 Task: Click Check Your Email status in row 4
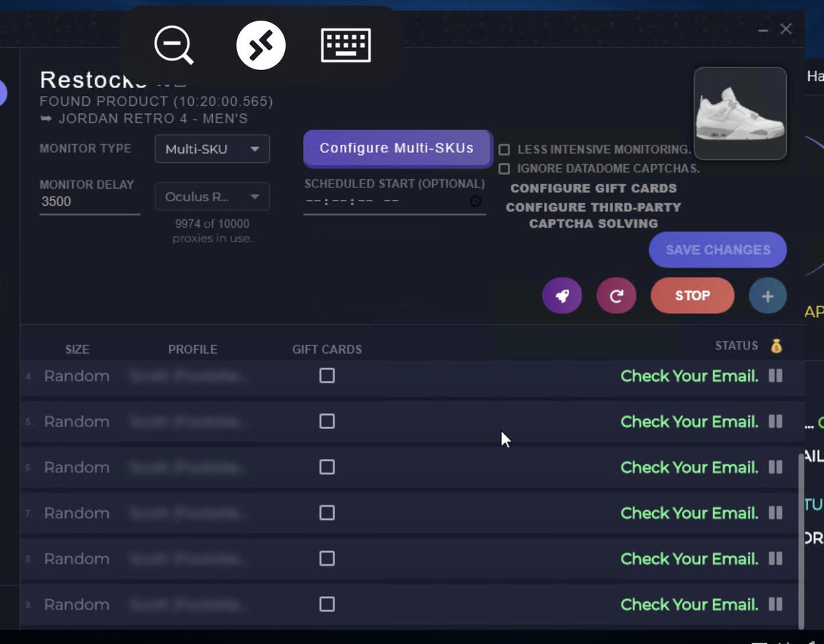pos(689,376)
